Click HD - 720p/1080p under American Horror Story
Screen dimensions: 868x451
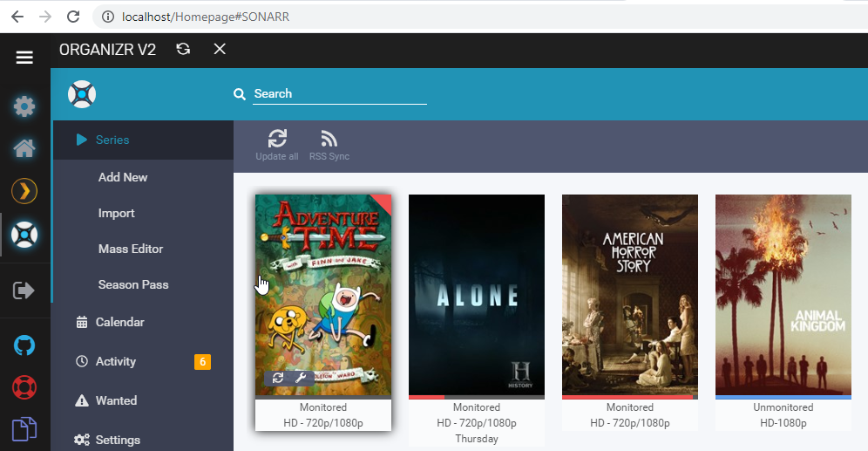(630, 423)
